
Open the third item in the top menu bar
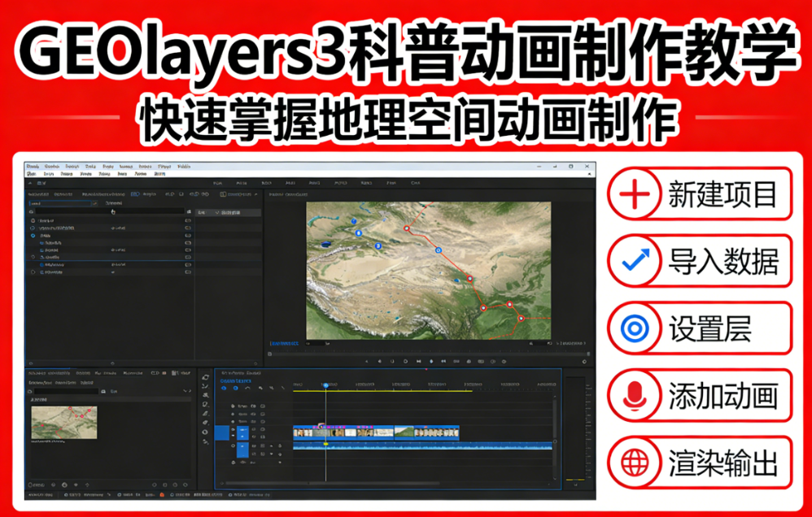pyautogui.click(x=72, y=166)
